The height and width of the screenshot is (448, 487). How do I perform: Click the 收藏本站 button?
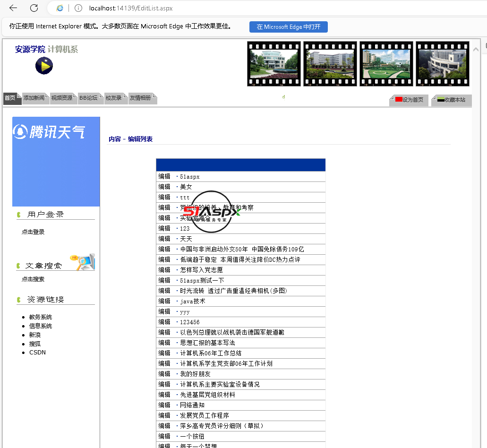pyautogui.click(x=451, y=100)
